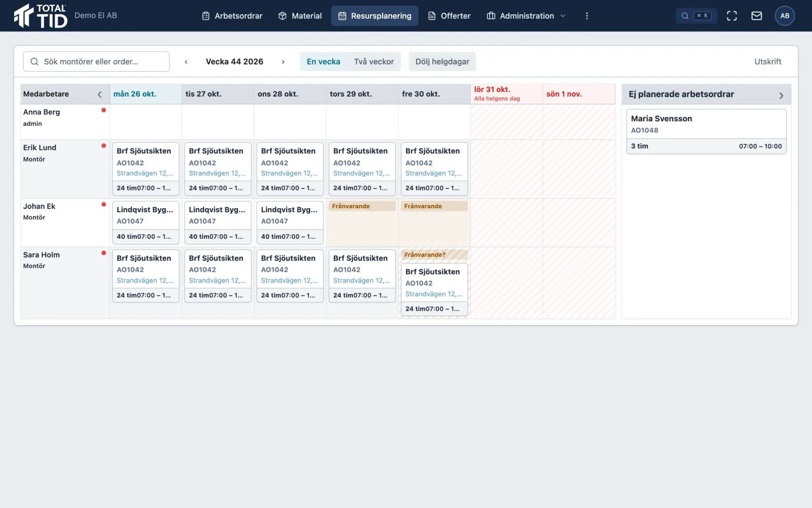The image size is (812, 508).
Task: Toggle fullscreen mode icon
Action: point(732,16)
